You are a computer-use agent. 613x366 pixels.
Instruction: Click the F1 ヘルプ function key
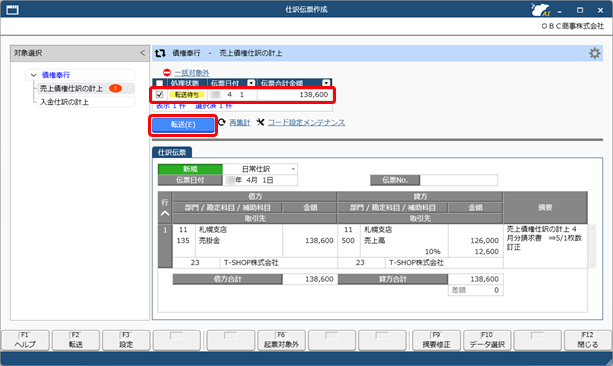(x=25, y=340)
